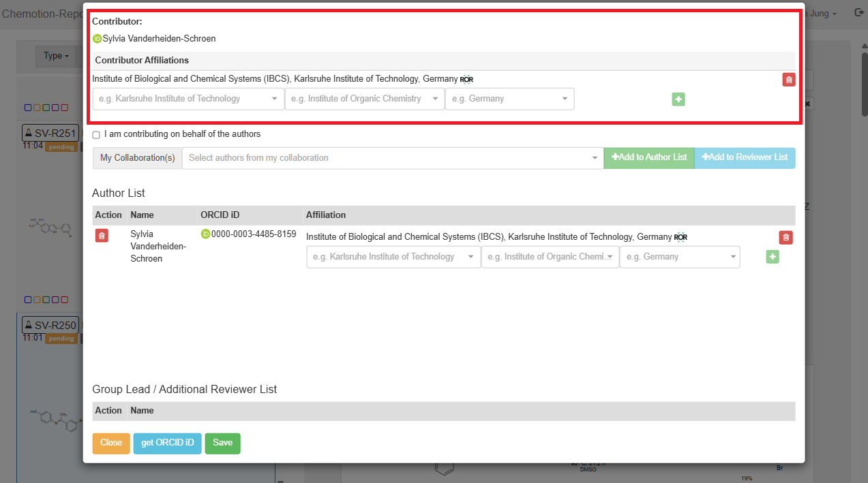This screenshot has height=483, width=868.
Task: Click green plus to add contributor affiliation
Action: click(x=678, y=99)
